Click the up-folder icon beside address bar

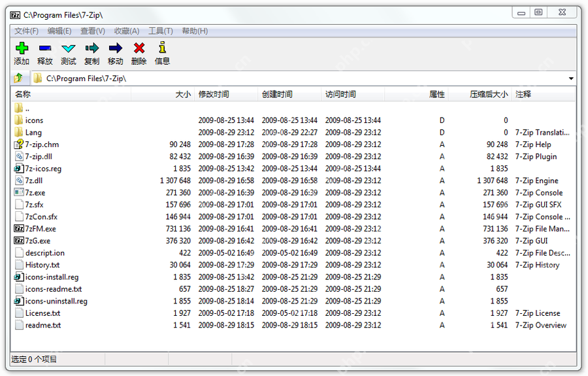(18, 78)
